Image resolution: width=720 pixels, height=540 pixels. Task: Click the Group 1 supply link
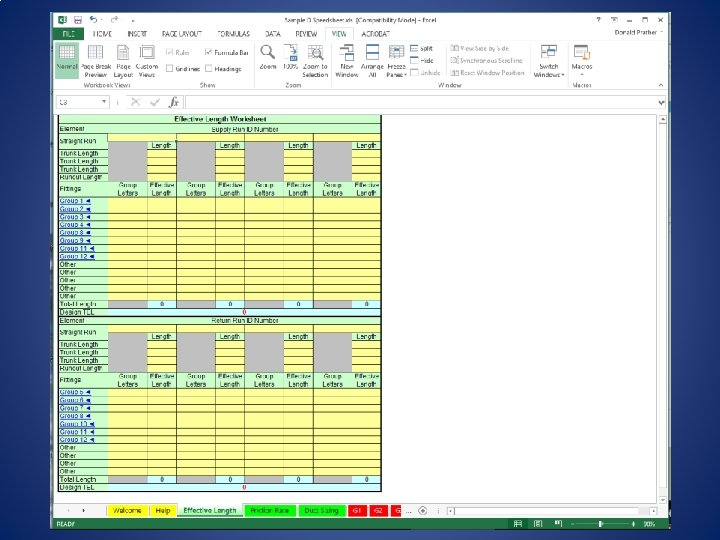coord(75,201)
